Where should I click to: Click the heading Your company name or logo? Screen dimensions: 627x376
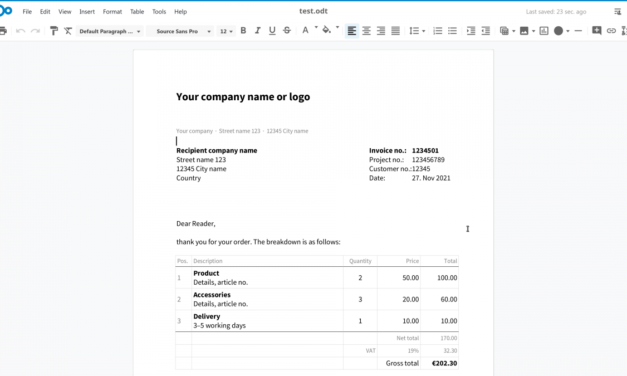[243, 97]
